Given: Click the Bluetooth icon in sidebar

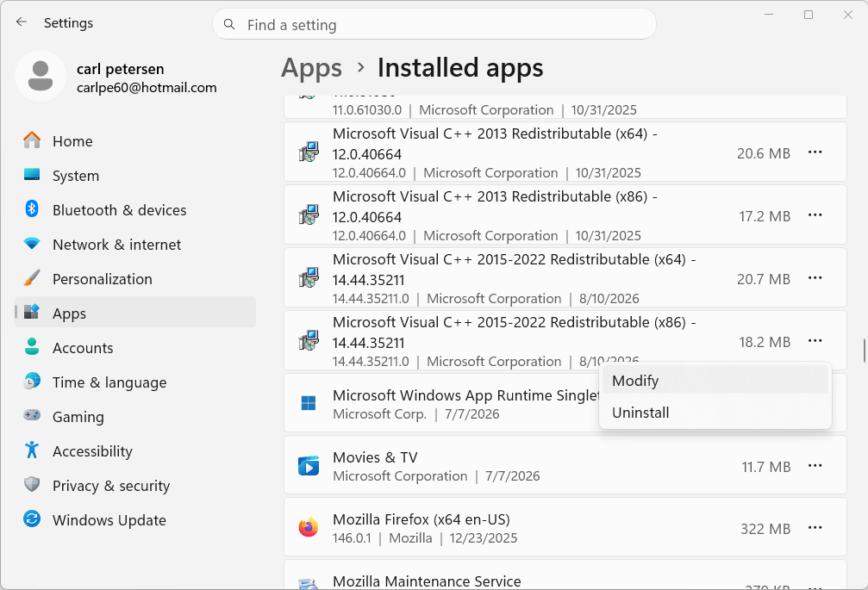Looking at the screenshot, I should [32, 209].
